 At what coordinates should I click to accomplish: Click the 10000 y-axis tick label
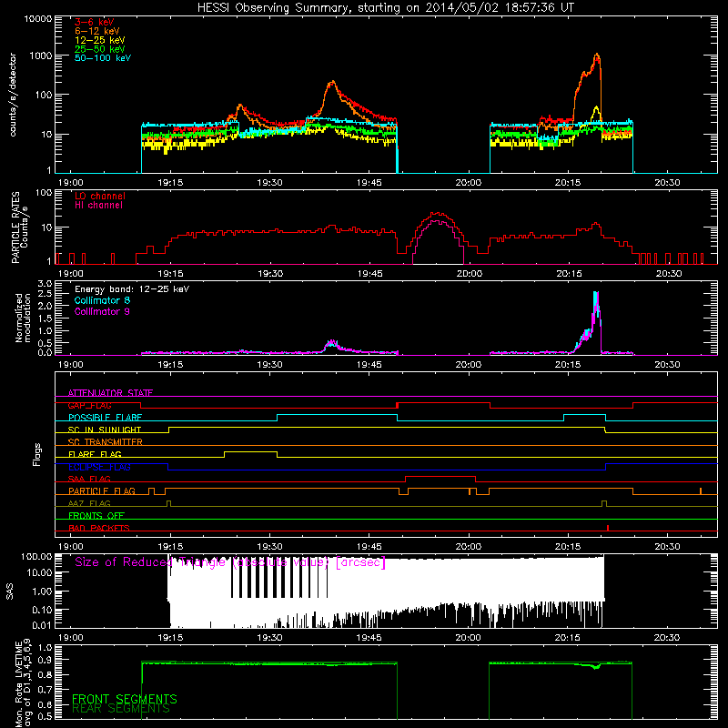click(x=38, y=19)
